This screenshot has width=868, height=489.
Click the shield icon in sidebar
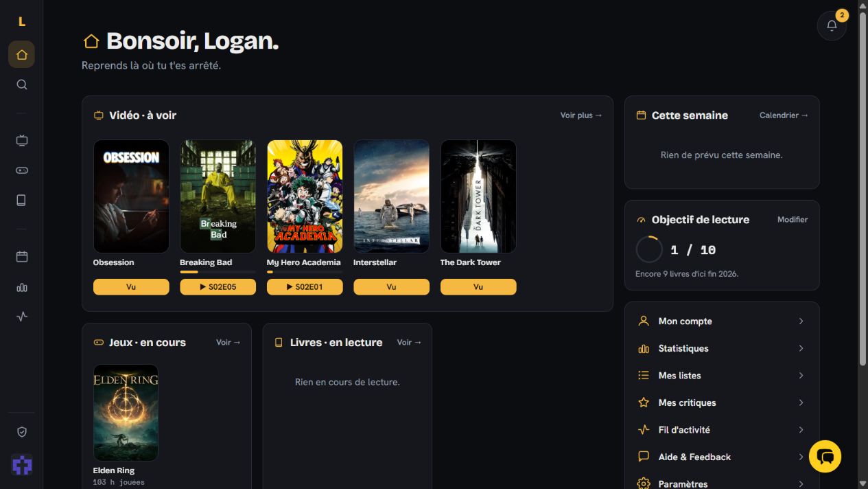coord(21,432)
